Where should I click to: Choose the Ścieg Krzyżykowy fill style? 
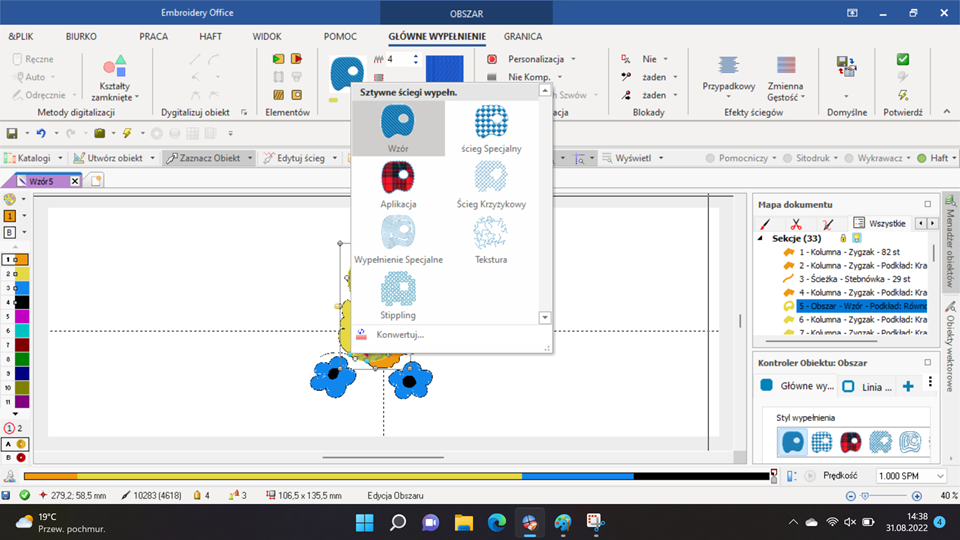(491, 181)
